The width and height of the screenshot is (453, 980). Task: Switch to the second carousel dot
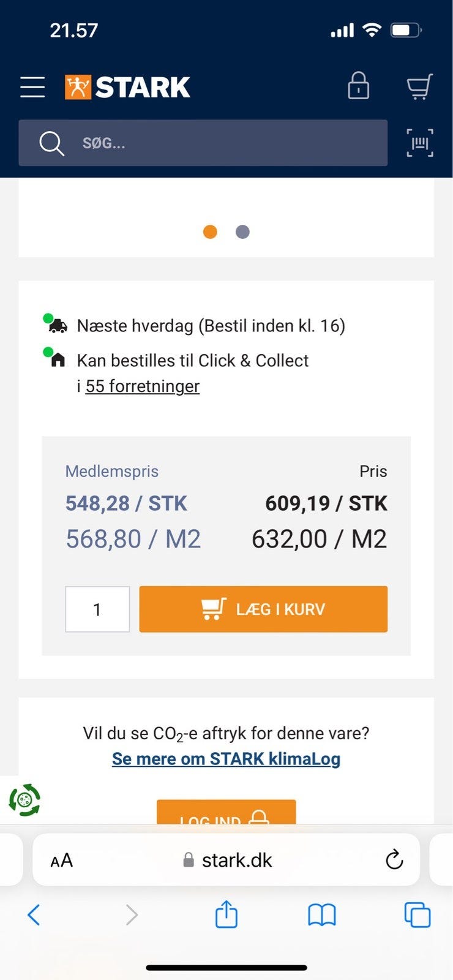click(242, 232)
